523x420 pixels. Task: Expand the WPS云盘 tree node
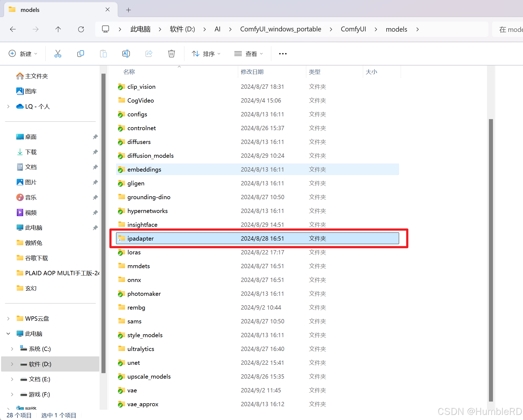point(8,319)
